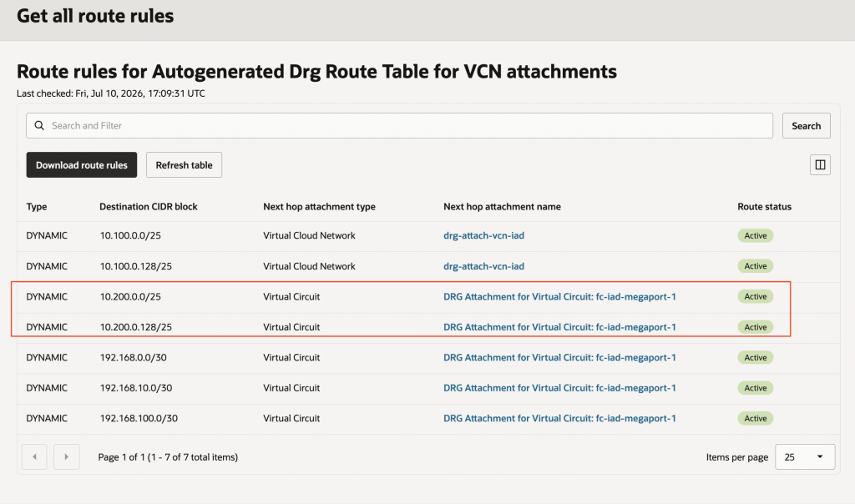Screen dimensions: 855x504
Task: Click the Route status column header
Action: click(764, 206)
